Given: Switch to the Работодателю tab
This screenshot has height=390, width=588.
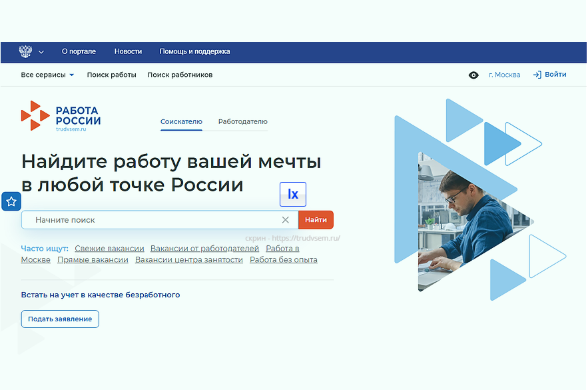Looking at the screenshot, I should click(242, 122).
